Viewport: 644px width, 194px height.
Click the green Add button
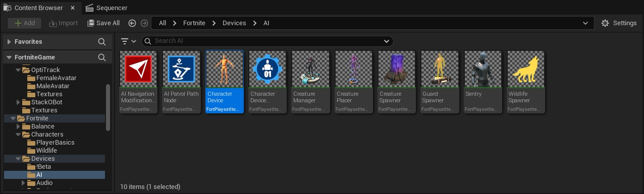coord(24,23)
